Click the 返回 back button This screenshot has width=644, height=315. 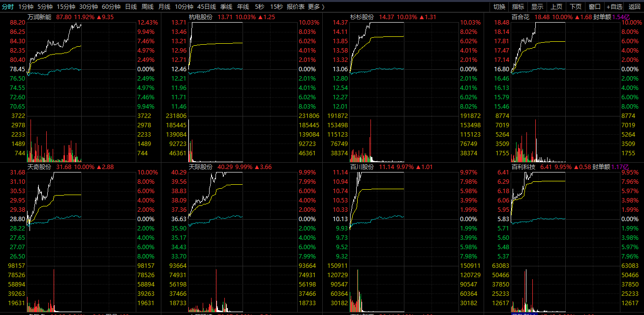[634, 7]
